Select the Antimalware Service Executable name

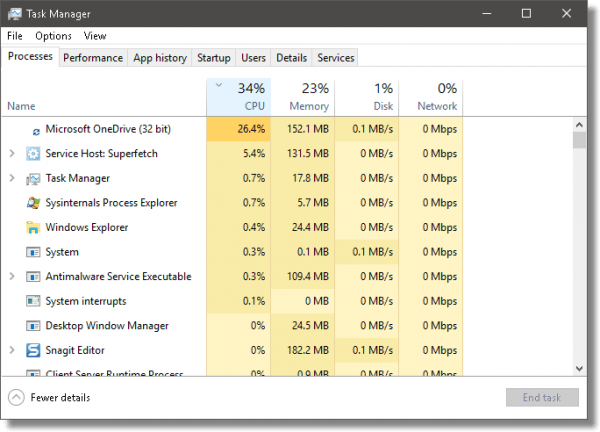(118, 277)
